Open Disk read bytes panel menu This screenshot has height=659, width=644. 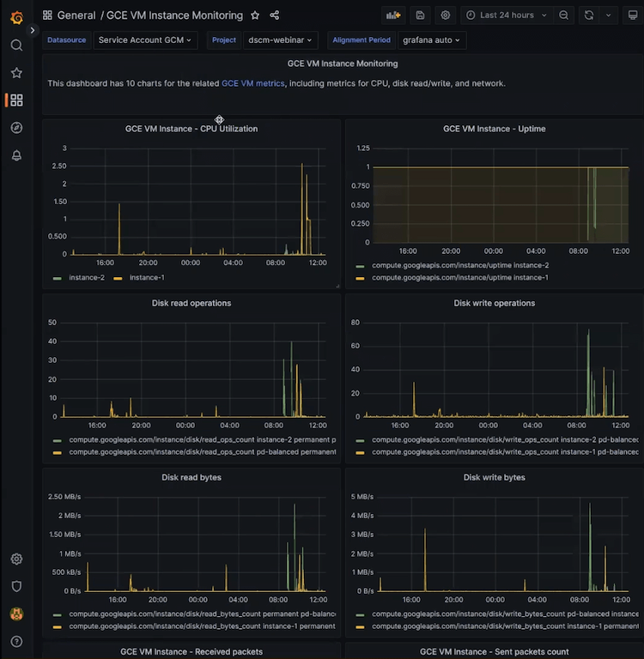191,477
